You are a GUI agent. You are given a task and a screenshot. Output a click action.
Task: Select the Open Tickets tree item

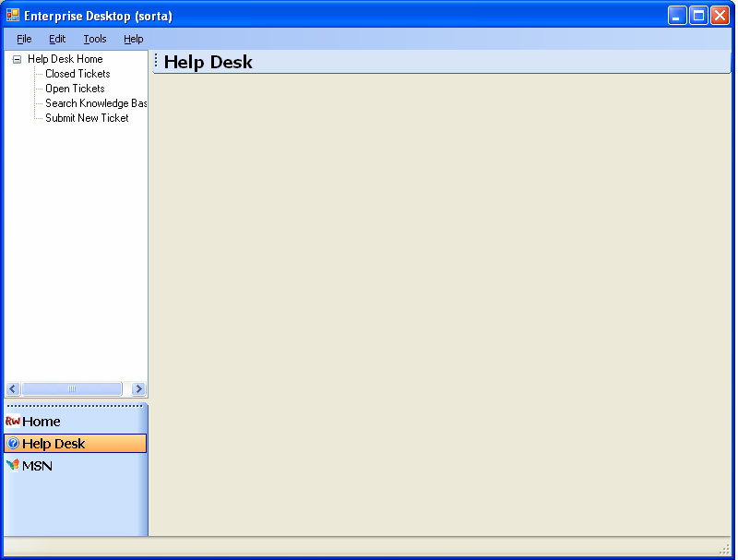(x=75, y=89)
